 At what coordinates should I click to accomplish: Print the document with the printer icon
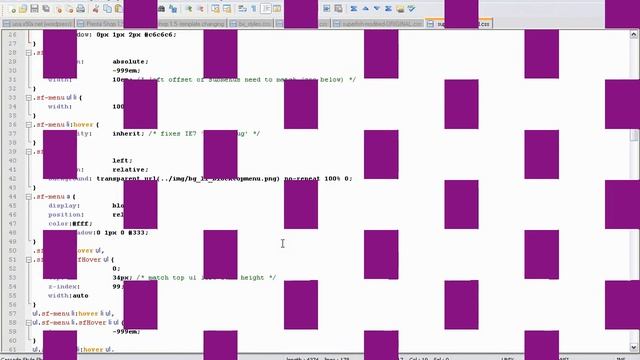pos(81,9)
